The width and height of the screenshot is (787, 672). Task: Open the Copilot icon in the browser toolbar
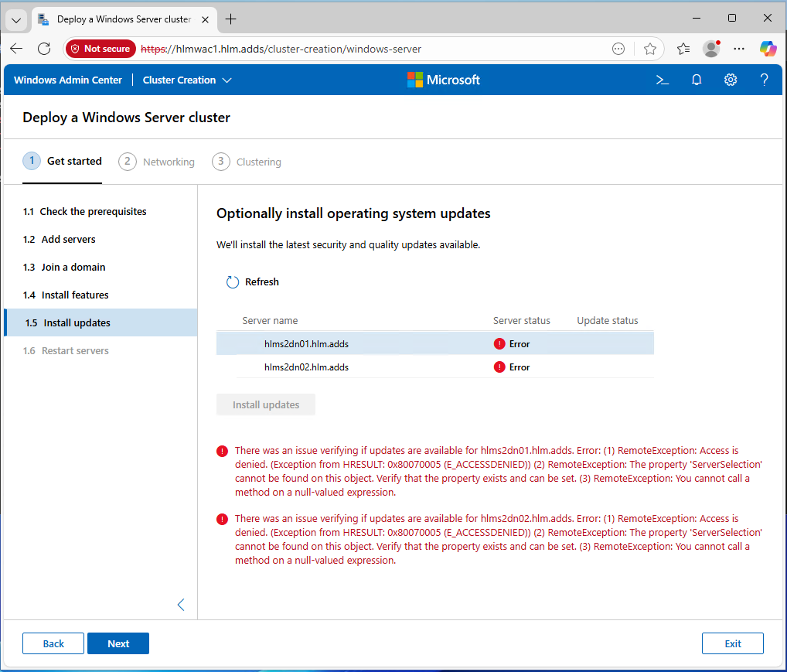(768, 49)
